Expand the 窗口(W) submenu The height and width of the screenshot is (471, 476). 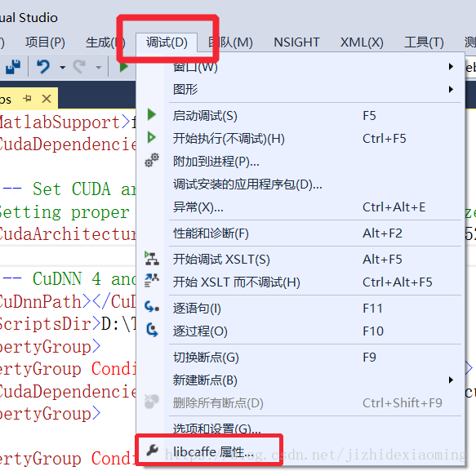point(300,67)
